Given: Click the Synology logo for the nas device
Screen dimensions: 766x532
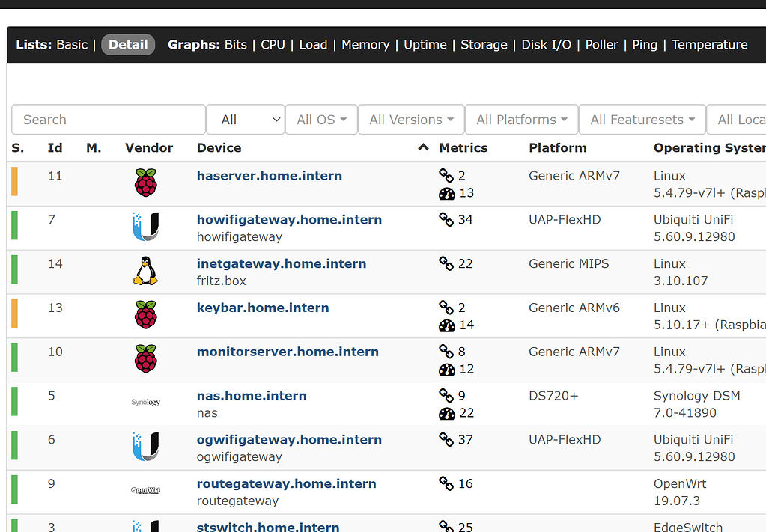Looking at the screenshot, I should [x=145, y=402].
